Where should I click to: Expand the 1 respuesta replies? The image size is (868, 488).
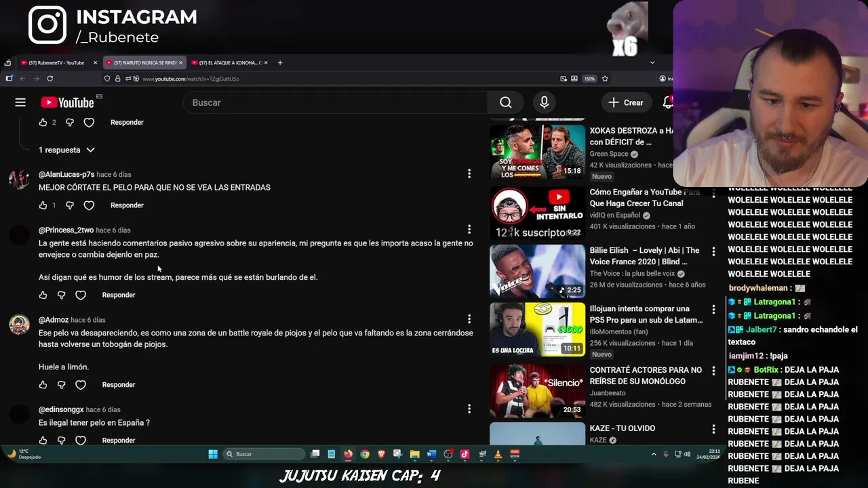click(x=66, y=150)
